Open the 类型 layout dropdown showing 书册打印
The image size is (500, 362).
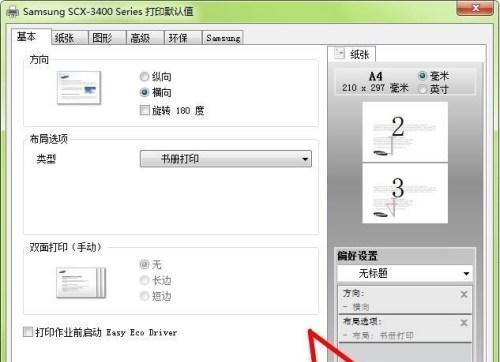[226, 159]
